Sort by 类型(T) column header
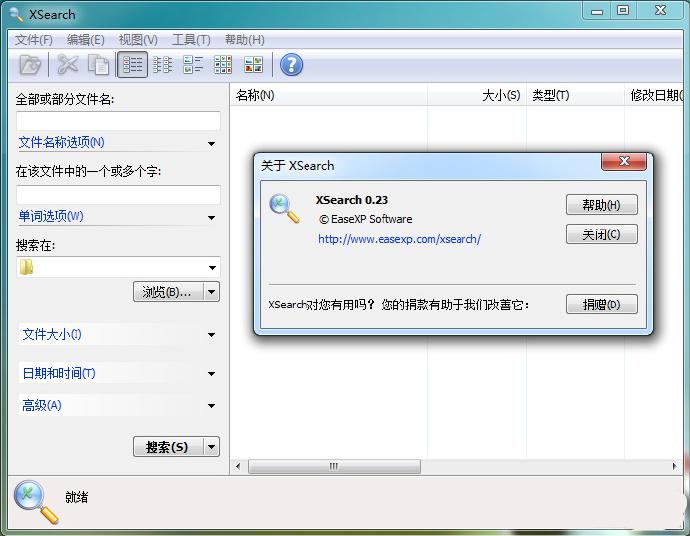Screen dimensions: 690x536 coord(575,95)
